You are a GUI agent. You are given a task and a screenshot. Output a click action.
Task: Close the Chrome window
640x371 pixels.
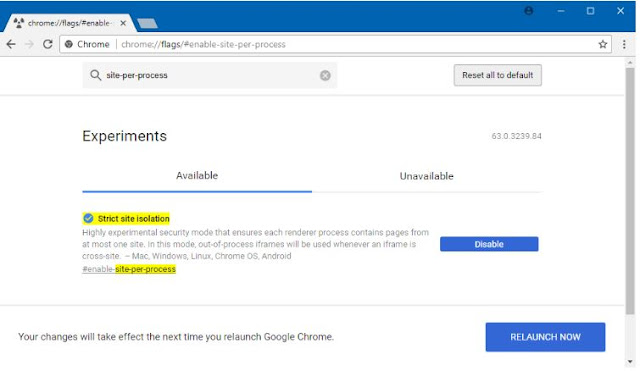coord(620,11)
